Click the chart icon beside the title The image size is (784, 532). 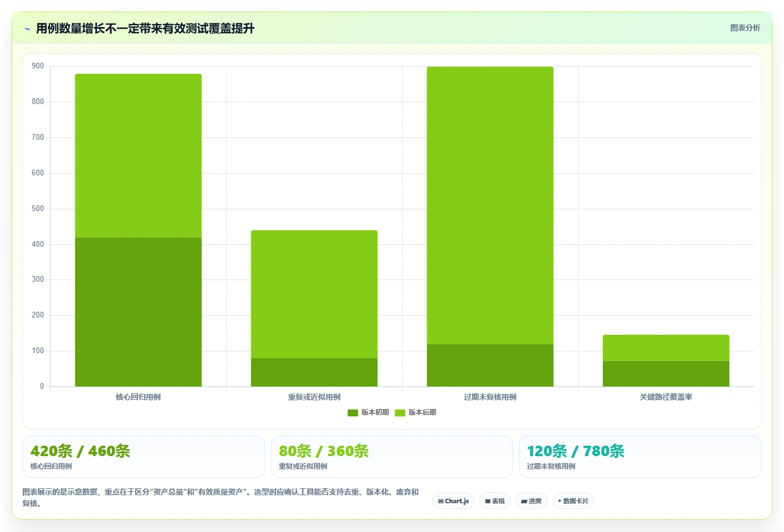(x=27, y=29)
